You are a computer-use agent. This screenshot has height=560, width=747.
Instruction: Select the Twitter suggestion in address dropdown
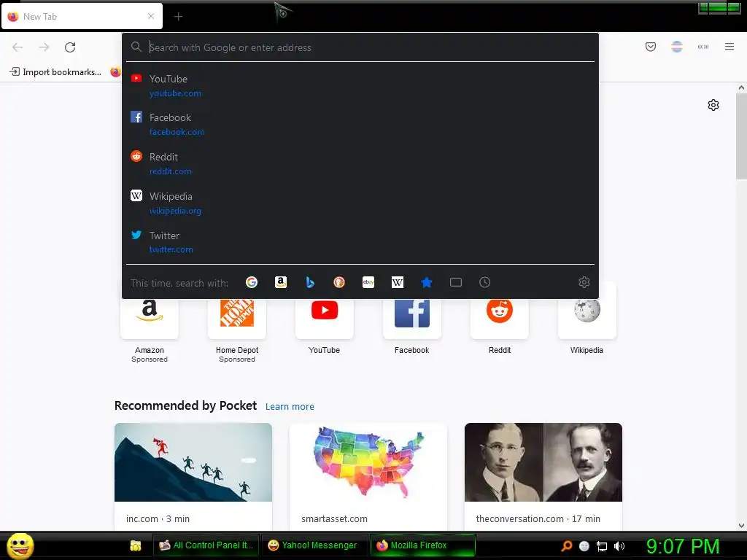coord(360,242)
